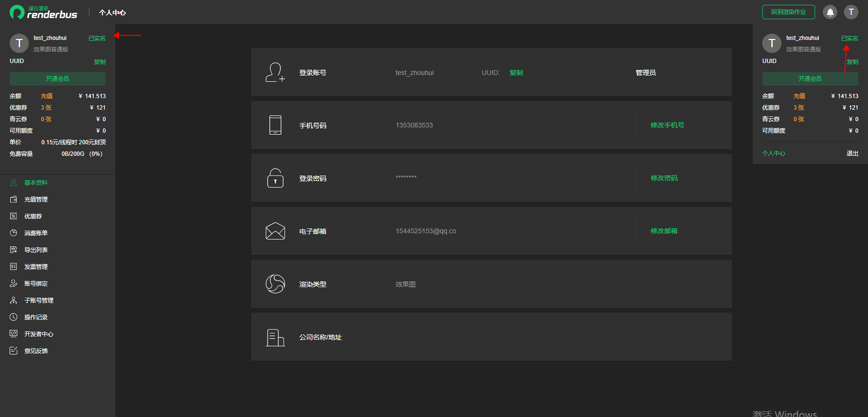Click 0B/200G free capacity value
Image resolution: width=868 pixels, height=417 pixels.
click(82, 154)
